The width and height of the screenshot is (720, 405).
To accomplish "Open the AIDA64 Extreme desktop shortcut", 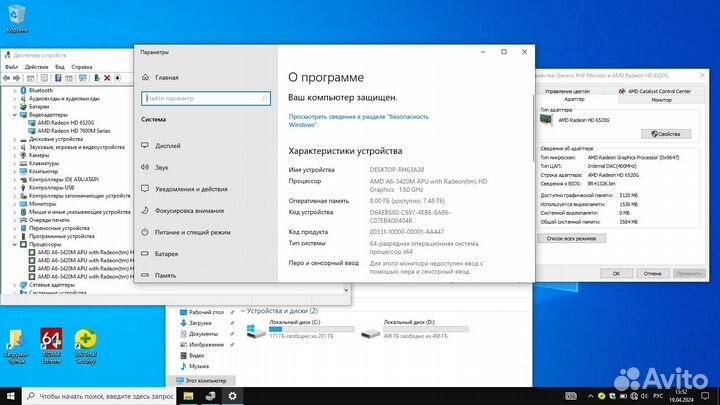I will pos(51,345).
